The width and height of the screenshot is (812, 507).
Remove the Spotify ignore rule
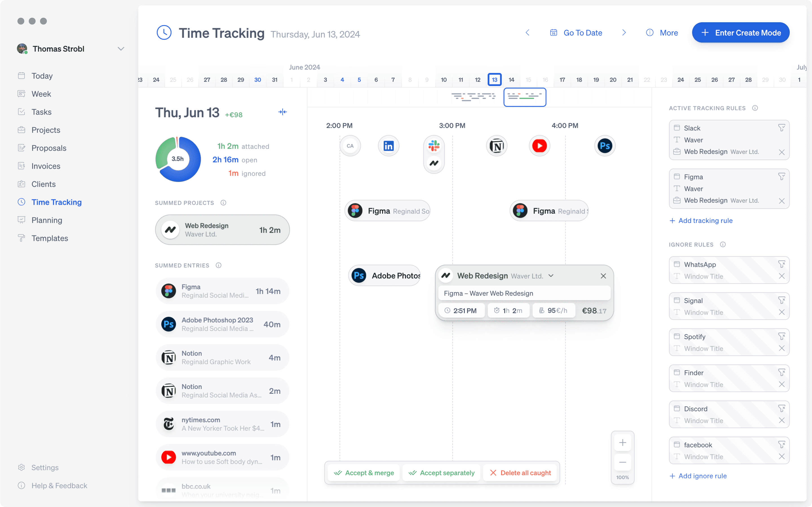[782, 348]
